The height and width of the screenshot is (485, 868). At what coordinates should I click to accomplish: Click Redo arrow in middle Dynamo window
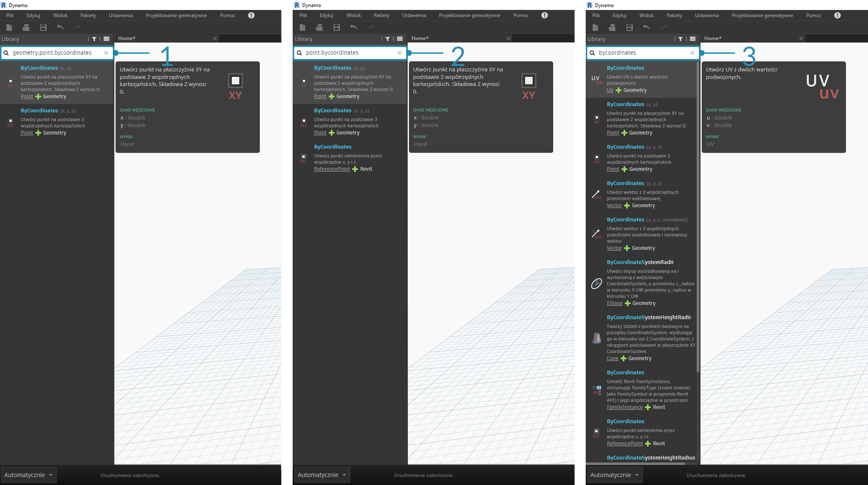click(x=371, y=27)
